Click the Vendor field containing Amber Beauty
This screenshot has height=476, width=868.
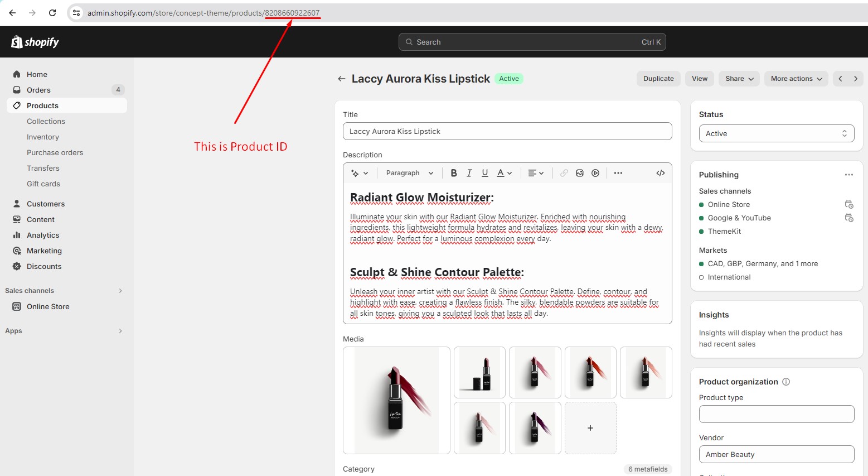tap(776, 454)
